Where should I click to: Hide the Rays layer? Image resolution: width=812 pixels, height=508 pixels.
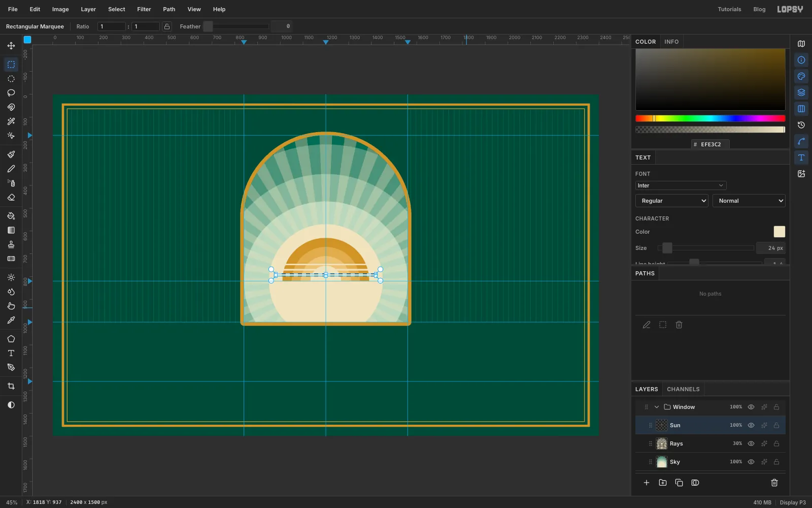[x=751, y=443]
